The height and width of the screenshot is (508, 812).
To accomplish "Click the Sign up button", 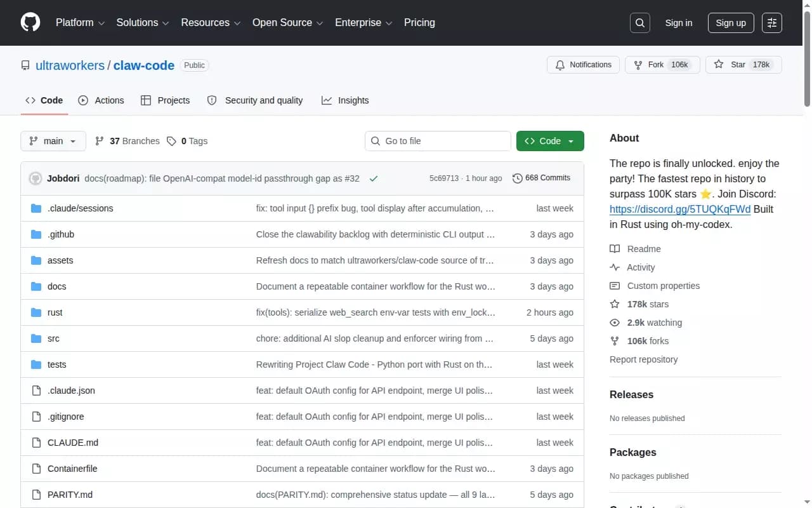I will (731, 23).
